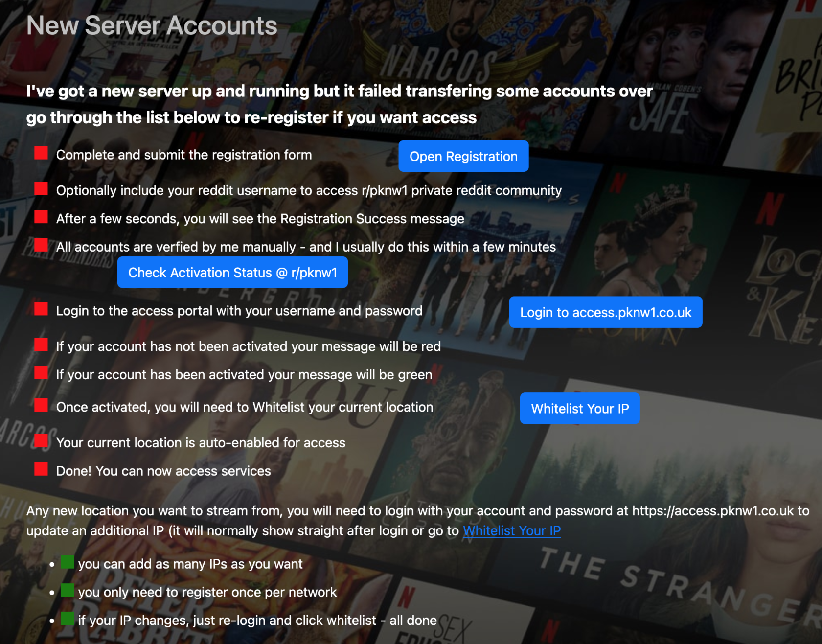The height and width of the screenshot is (644, 822).
Task: Click 'Registration Success message' instruction line
Action: [260, 219]
